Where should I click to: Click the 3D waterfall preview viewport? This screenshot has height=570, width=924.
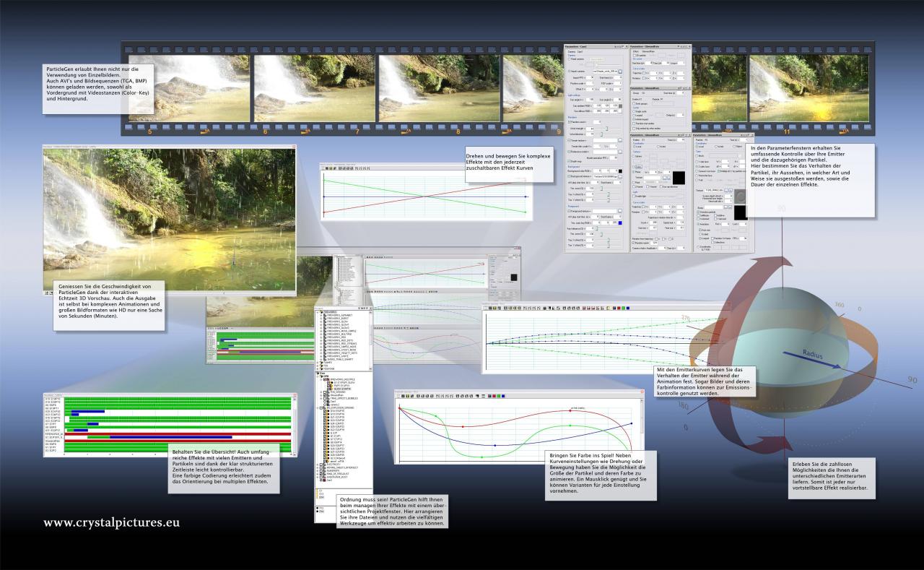170,220
